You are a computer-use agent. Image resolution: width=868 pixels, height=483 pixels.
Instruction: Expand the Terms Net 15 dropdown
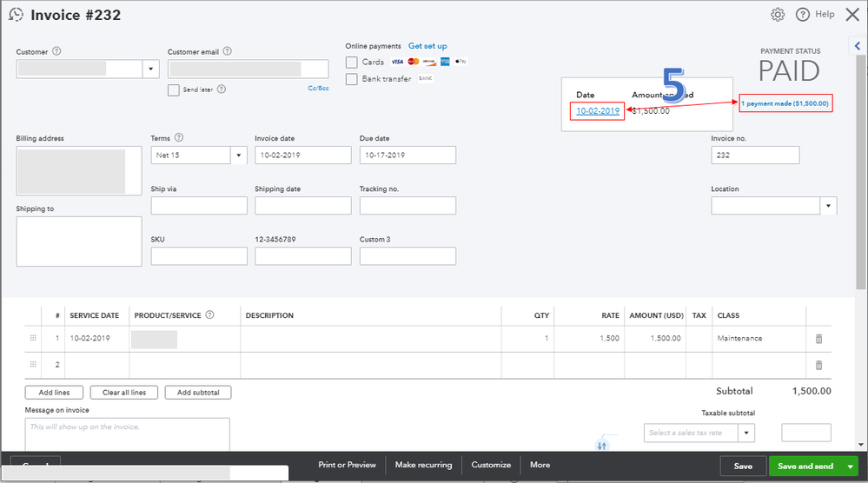(x=238, y=155)
